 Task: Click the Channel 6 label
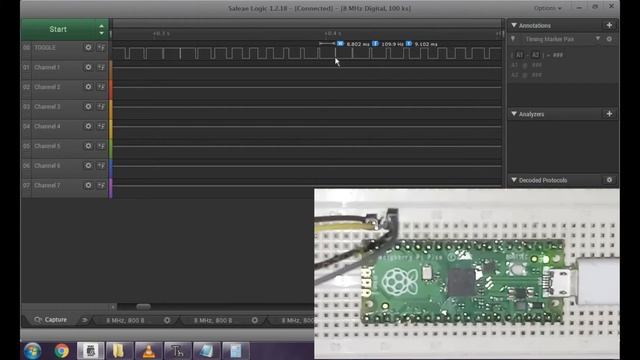point(47,166)
